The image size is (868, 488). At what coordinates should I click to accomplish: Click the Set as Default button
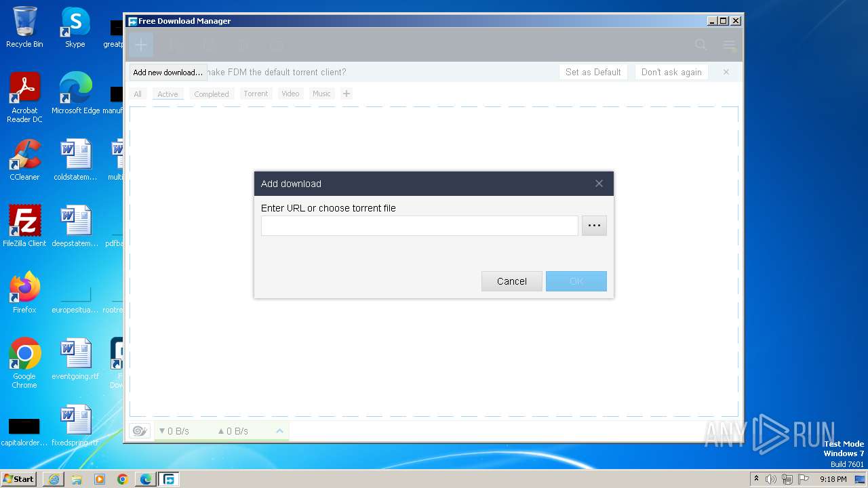593,72
